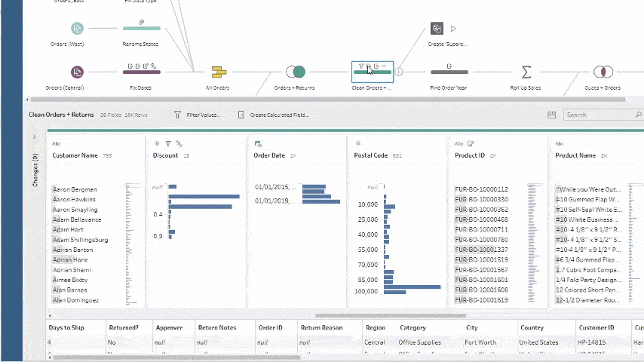Expand the Changes (9) side panel
The height and width of the screenshot is (362, 644).
(x=35, y=136)
